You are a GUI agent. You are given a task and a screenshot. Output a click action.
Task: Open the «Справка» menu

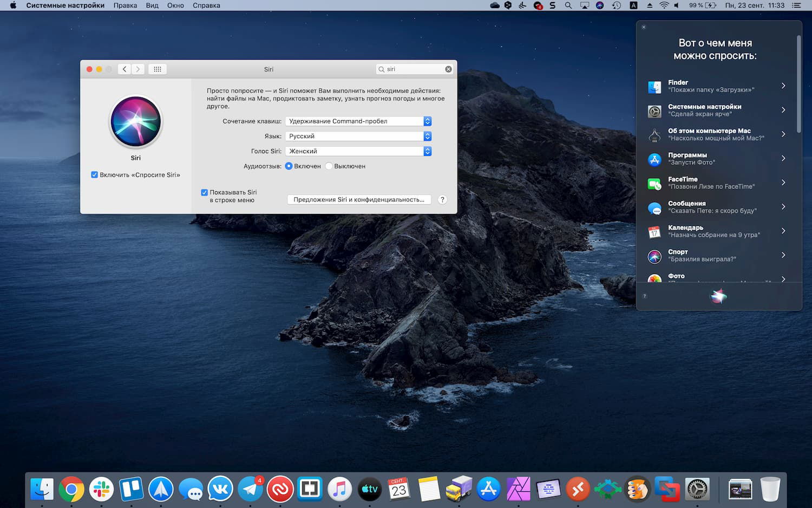pyautogui.click(x=206, y=5)
